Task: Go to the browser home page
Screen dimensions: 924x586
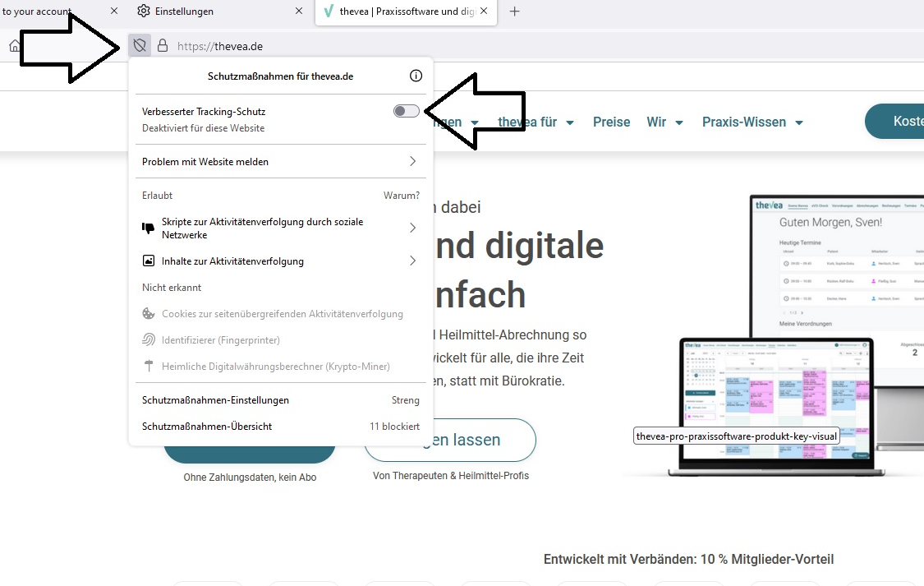Action: pyautogui.click(x=14, y=45)
